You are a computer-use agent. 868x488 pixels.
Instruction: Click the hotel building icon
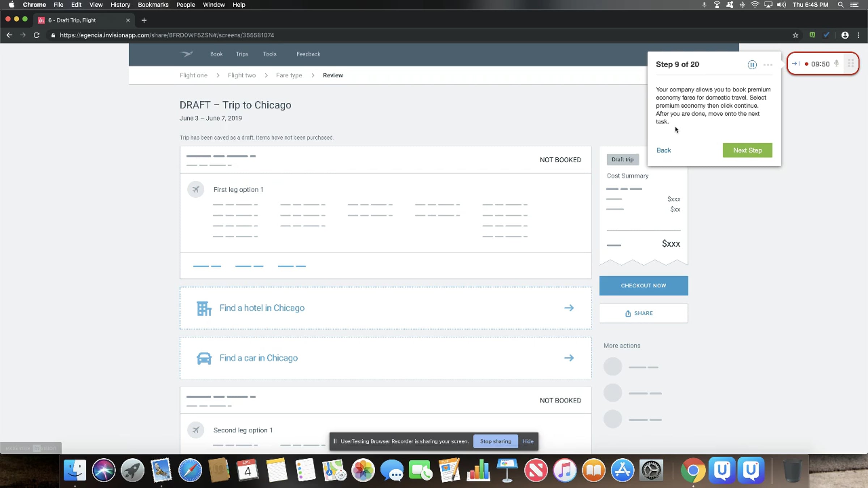pos(204,308)
